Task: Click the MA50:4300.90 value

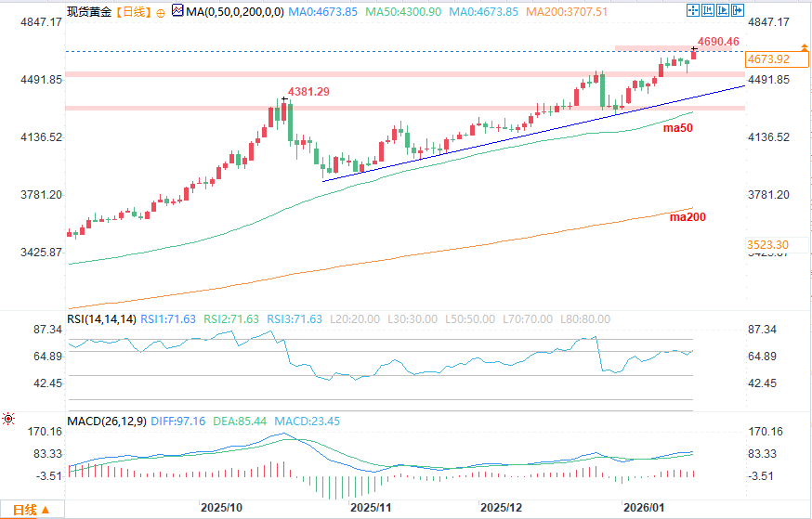Action: click(403, 12)
